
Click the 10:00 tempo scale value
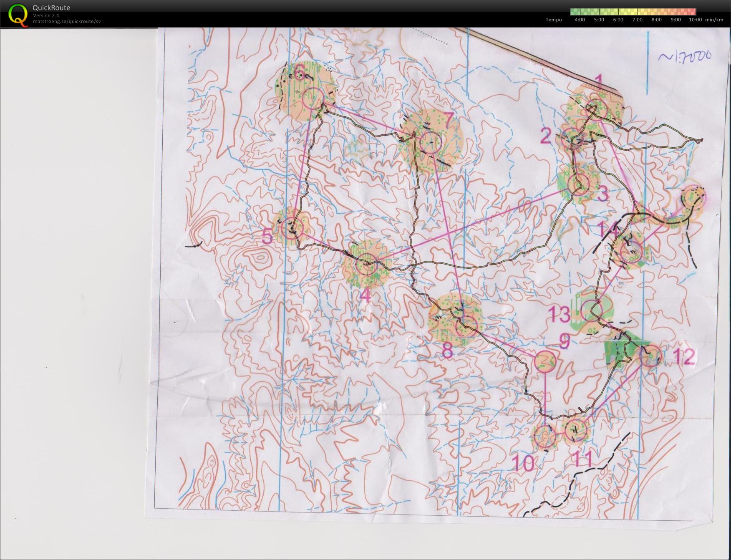point(695,20)
